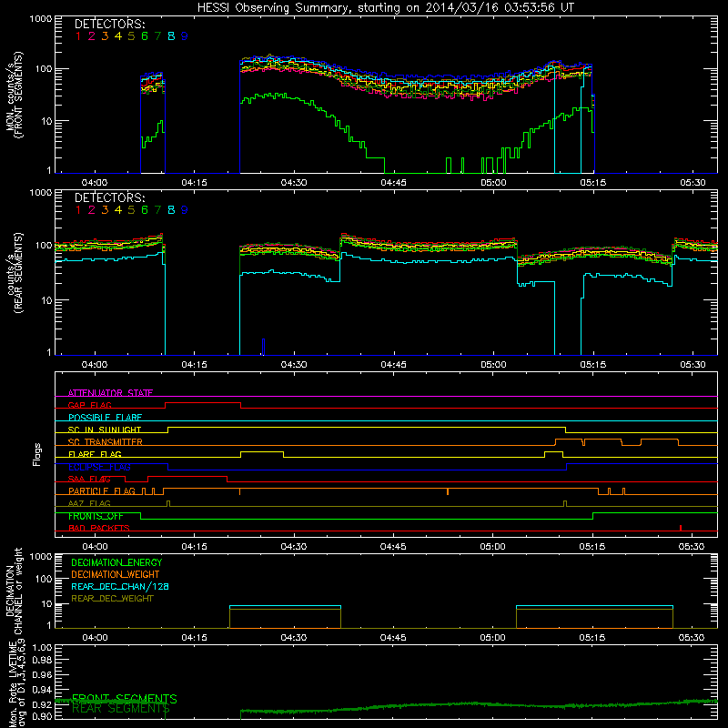Image resolution: width=728 pixels, height=728 pixels.
Task: Click 0.98 value on livetime axis
Action: (x=42, y=660)
